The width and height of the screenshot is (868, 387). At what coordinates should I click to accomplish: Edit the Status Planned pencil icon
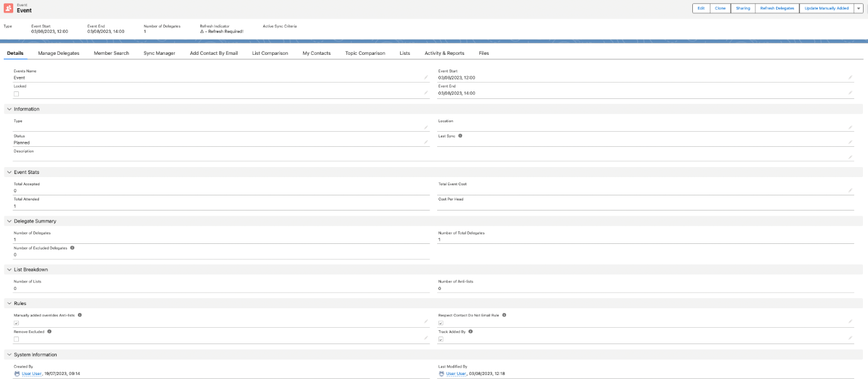(x=426, y=142)
